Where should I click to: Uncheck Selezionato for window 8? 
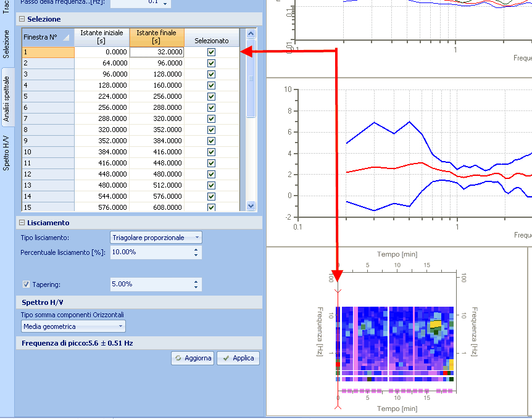211,130
